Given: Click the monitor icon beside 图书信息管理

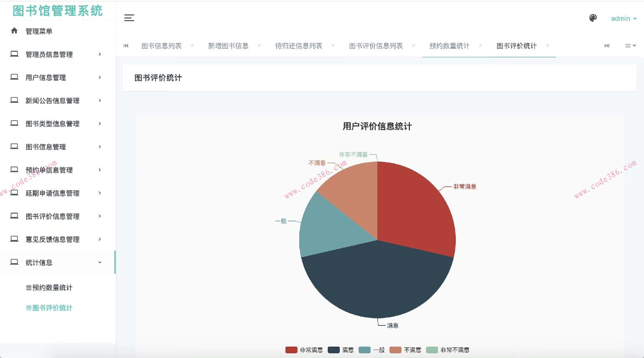Looking at the screenshot, I should coord(14,146).
